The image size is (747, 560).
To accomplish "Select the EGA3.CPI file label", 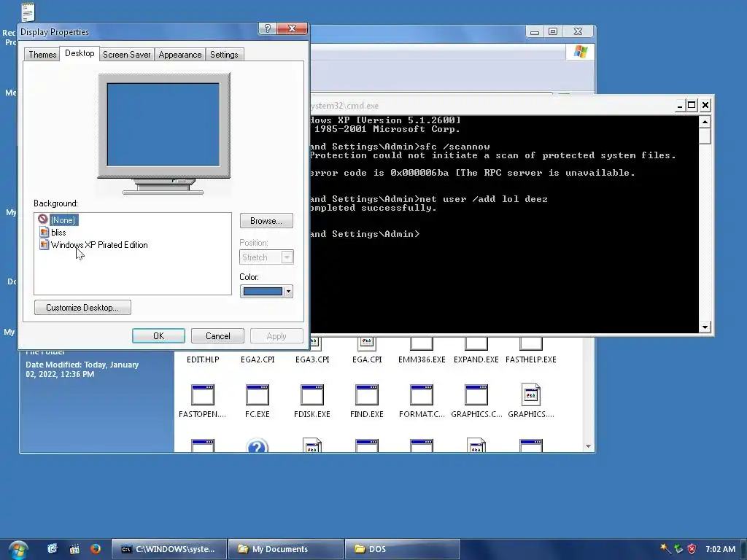I will (x=312, y=359).
